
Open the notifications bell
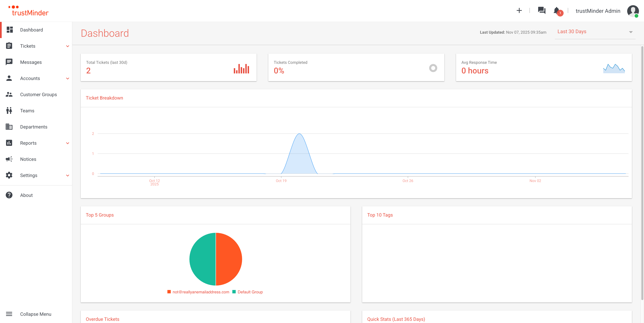click(x=557, y=10)
